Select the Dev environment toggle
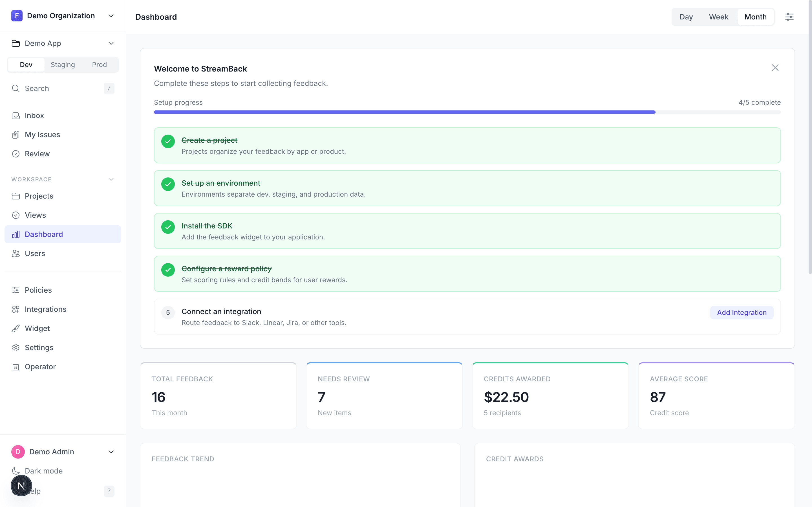 [x=26, y=65]
